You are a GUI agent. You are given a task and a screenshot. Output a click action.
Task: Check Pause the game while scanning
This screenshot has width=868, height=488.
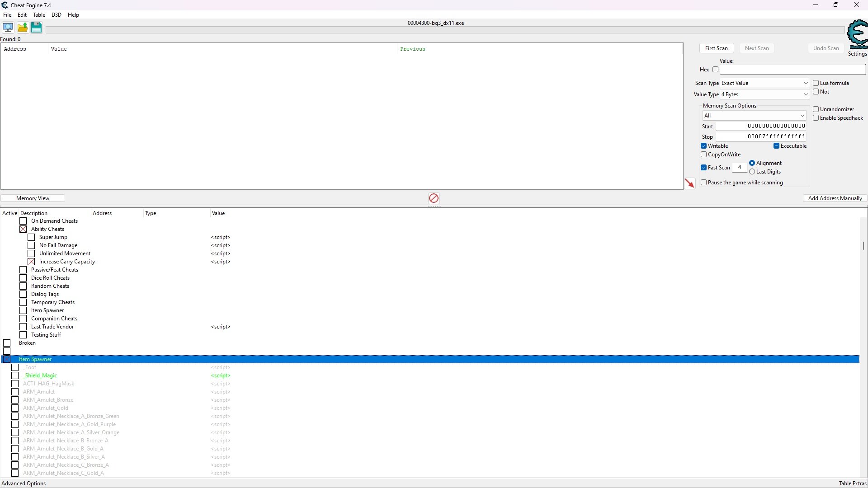(704, 183)
